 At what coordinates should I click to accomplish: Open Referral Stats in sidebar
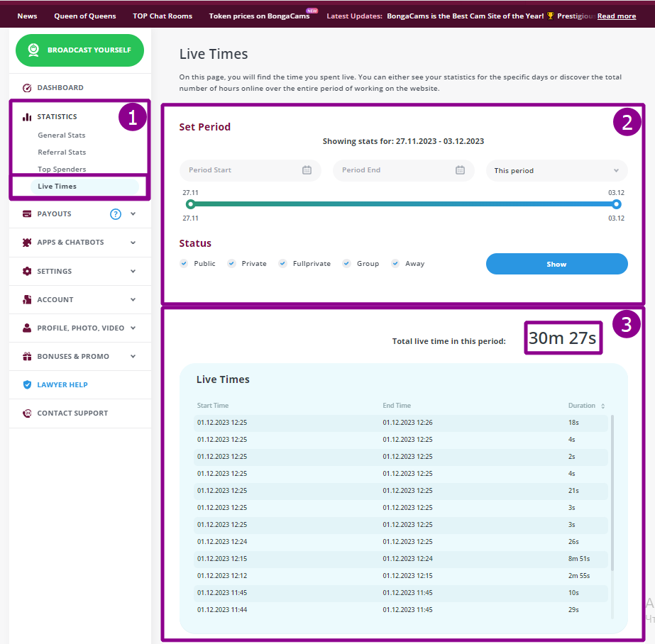click(x=62, y=152)
